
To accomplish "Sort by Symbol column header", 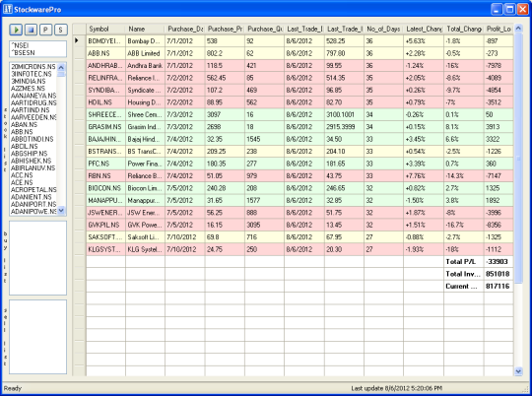I will click(x=105, y=30).
